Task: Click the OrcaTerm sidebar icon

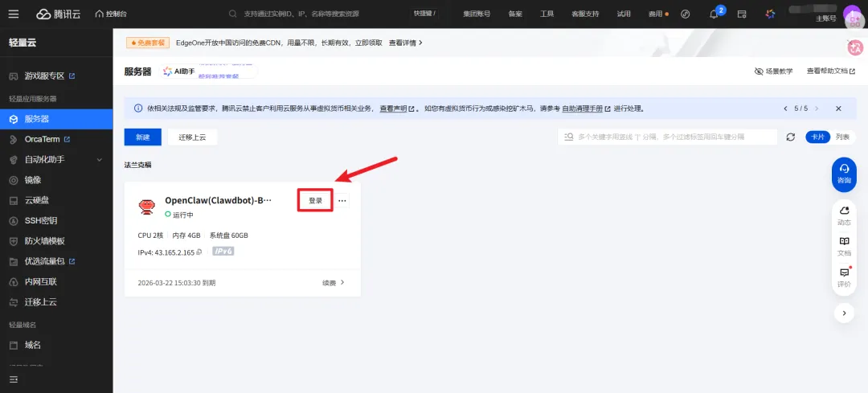Action: point(14,139)
